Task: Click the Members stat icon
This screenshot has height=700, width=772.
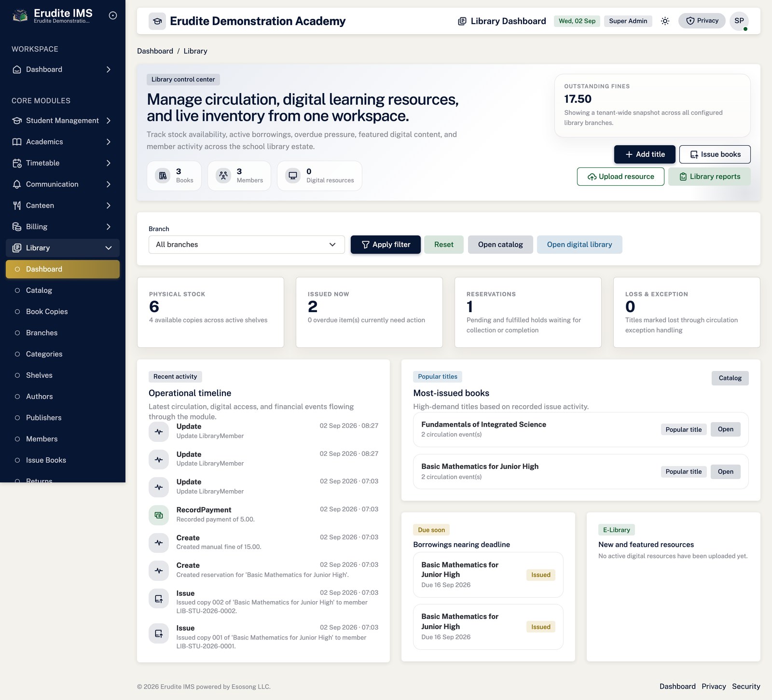Action: coord(223,176)
